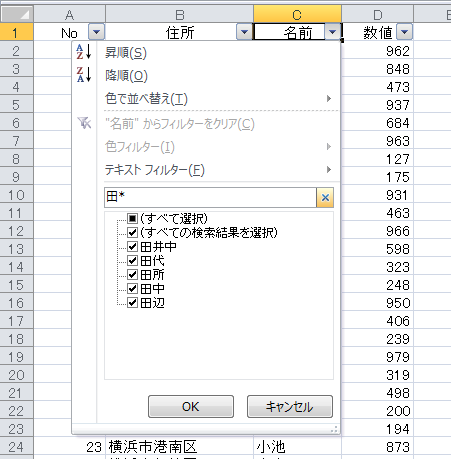Uncheck the 田辺 checkbox
The height and width of the screenshot is (459, 451).
click(132, 303)
